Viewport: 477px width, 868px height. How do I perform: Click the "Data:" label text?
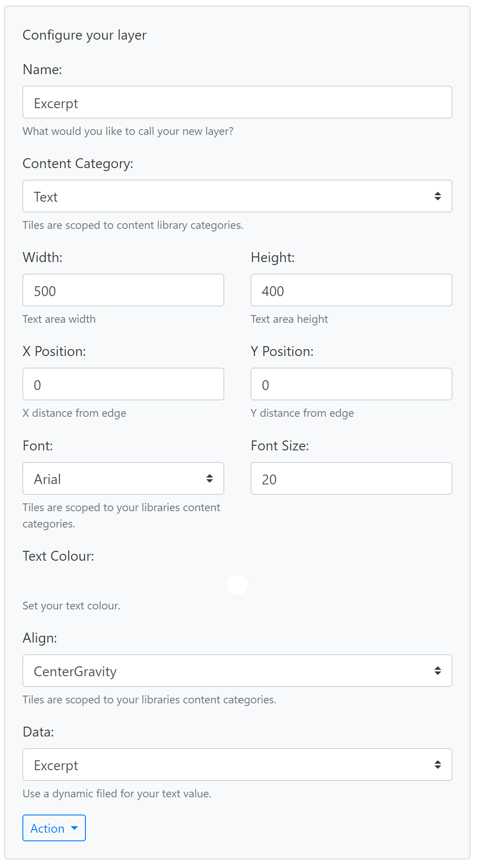coord(38,732)
